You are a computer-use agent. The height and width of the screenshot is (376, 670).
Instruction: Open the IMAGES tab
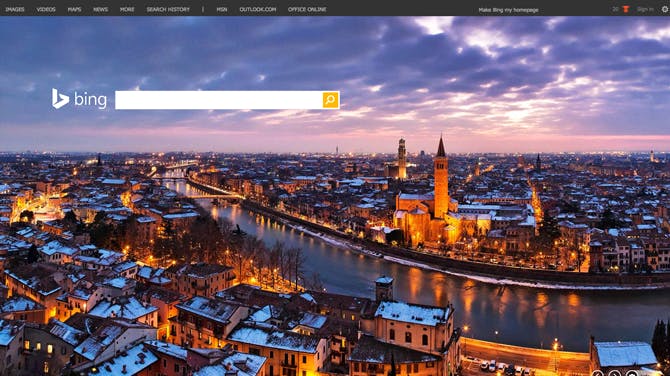15,9
